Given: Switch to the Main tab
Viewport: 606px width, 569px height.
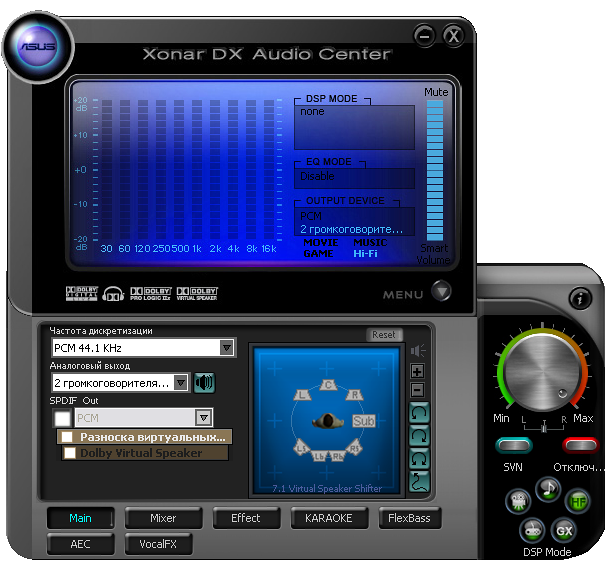Looking at the screenshot, I should (80, 518).
